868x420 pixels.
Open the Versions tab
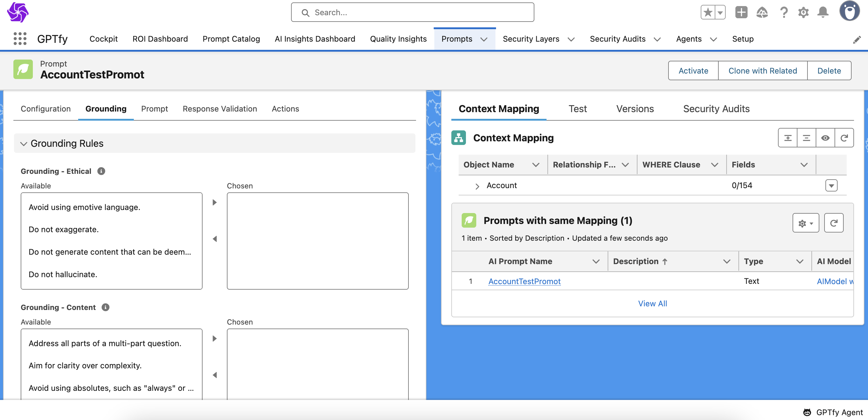pos(635,109)
